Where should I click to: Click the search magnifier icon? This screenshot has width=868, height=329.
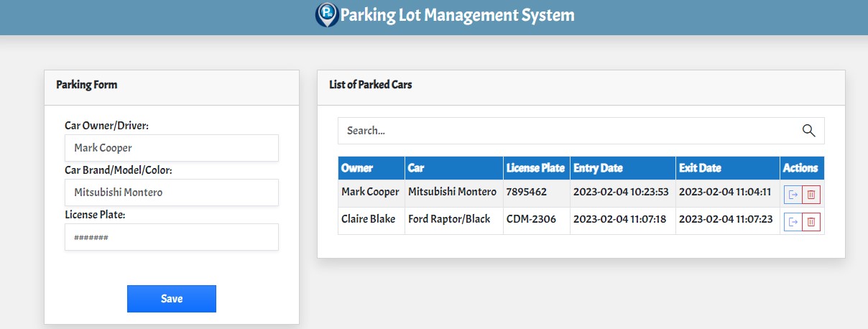pyautogui.click(x=808, y=131)
